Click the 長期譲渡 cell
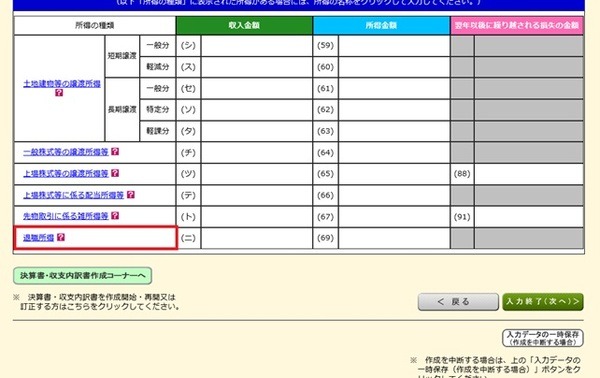Viewport: 600px width, 378px height. (122, 110)
